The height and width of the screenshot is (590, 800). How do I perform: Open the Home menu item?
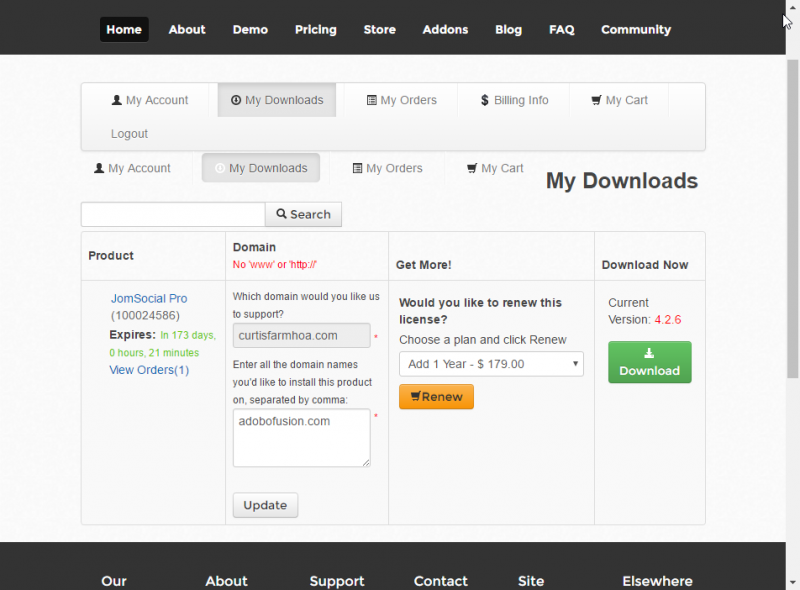(x=124, y=30)
